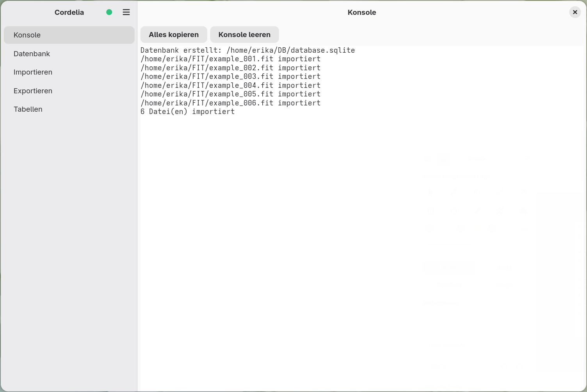Click the Cordelia app title

pos(69,12)
